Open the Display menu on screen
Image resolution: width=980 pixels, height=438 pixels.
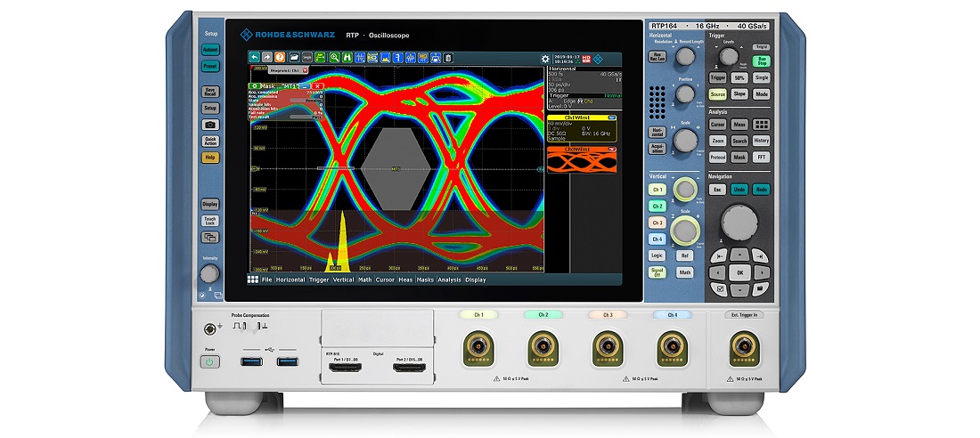[476, 280]
